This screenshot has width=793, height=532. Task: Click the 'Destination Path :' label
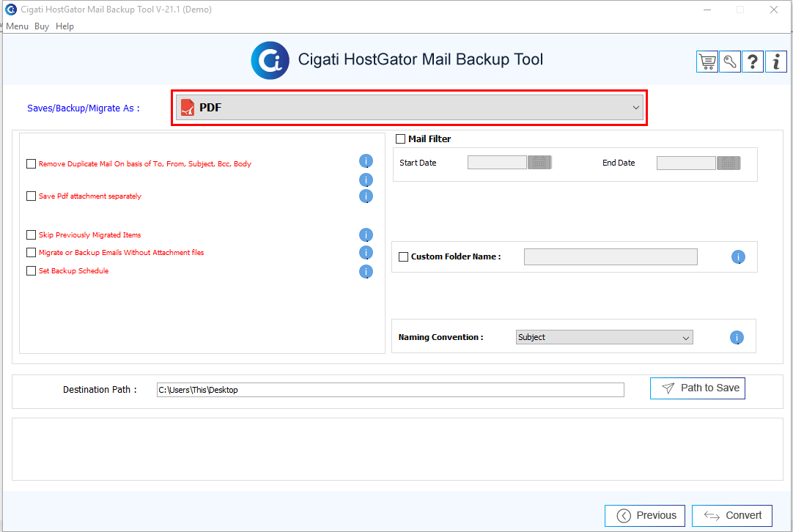[100, 390]
